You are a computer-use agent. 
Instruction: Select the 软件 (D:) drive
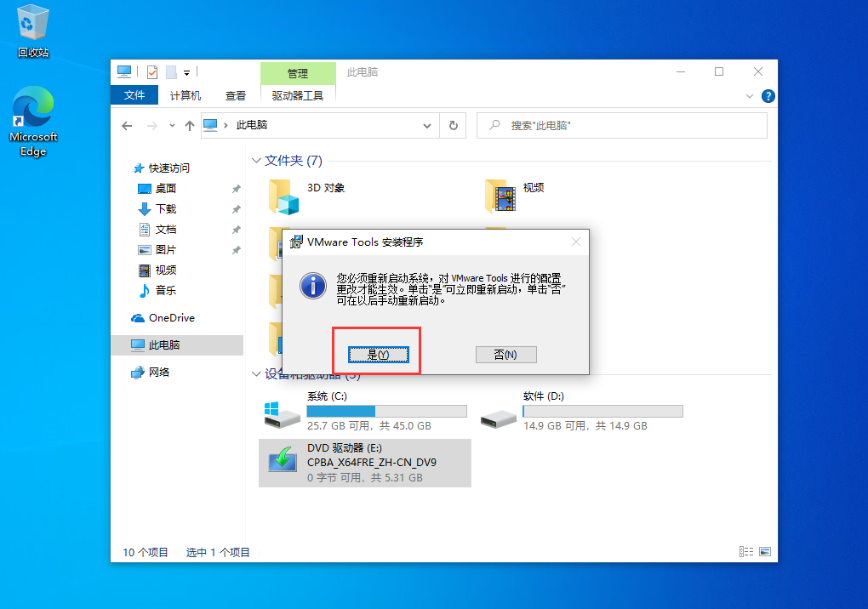point(581,411)
